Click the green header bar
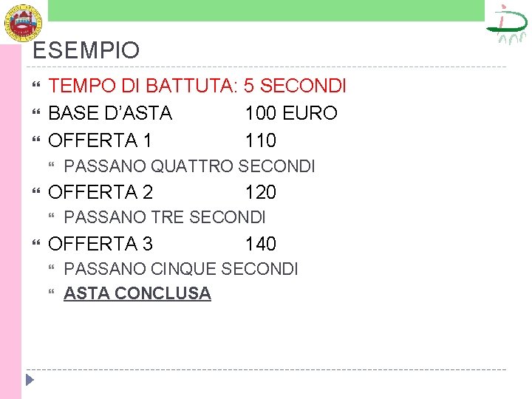 coord(266,10)
